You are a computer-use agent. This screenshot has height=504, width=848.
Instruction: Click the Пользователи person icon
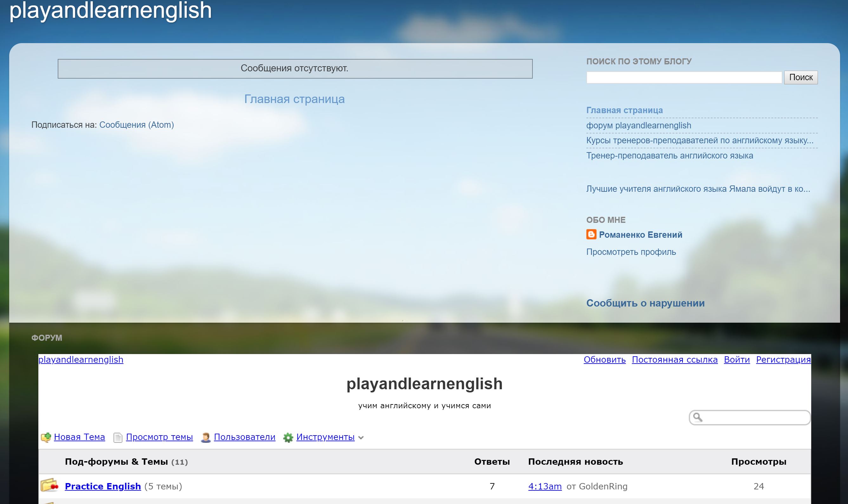(x=205, y=437)
